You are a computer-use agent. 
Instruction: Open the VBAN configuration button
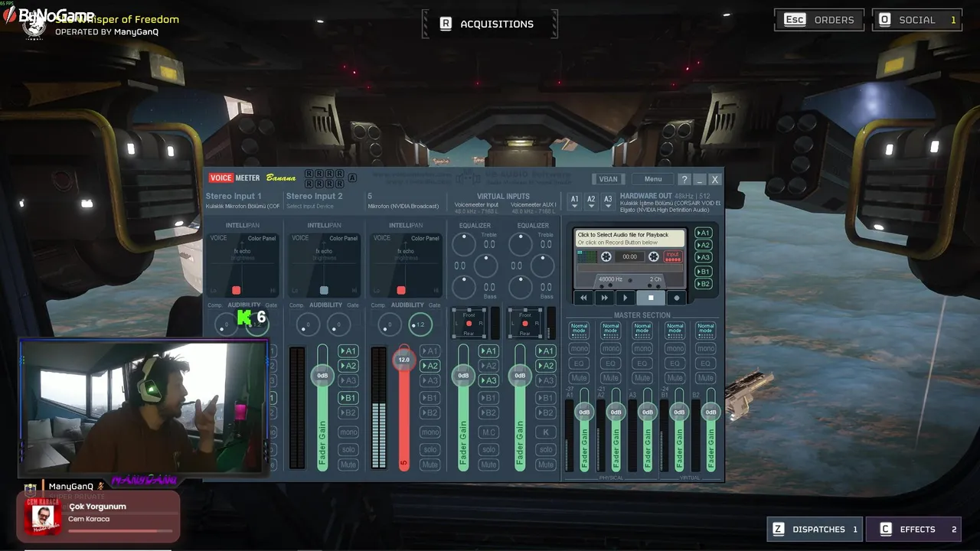[609, 179]
